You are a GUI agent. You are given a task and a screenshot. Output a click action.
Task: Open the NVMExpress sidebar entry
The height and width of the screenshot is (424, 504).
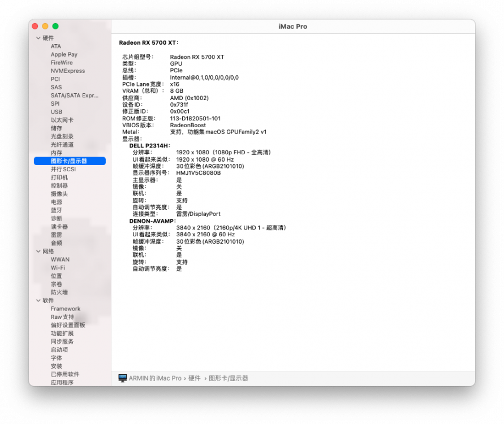[68, 71]
